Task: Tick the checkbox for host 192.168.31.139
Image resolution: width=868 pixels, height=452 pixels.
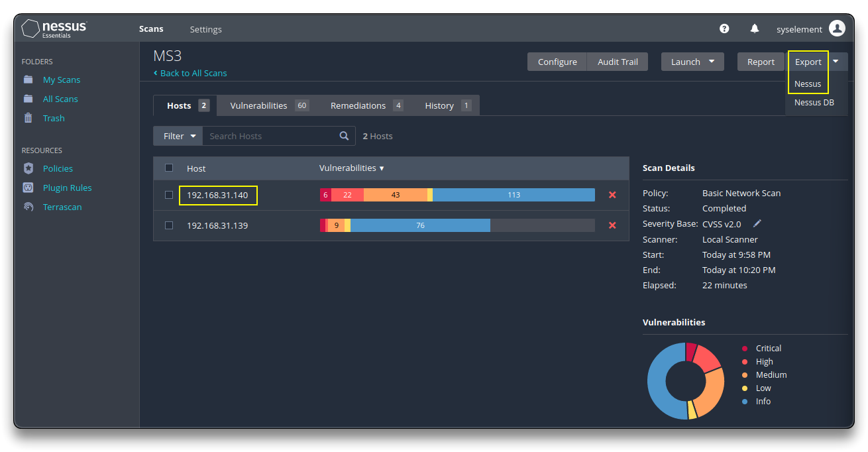Action: coord(169,225)
